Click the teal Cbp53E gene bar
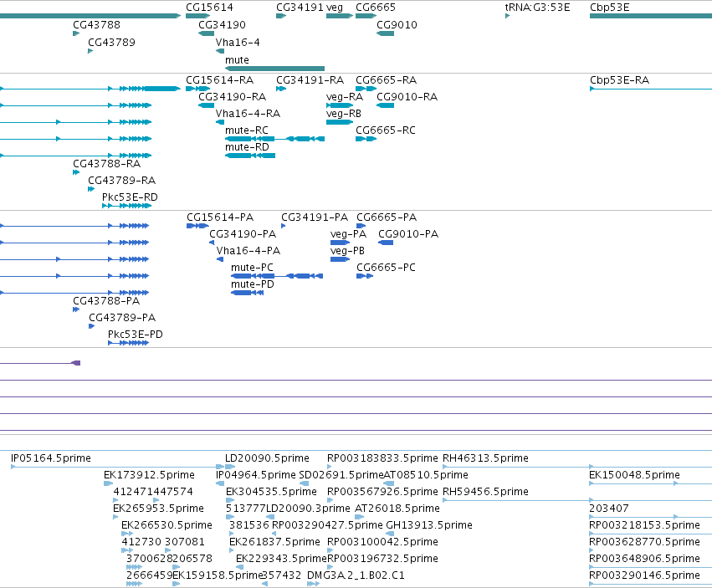 651,16
